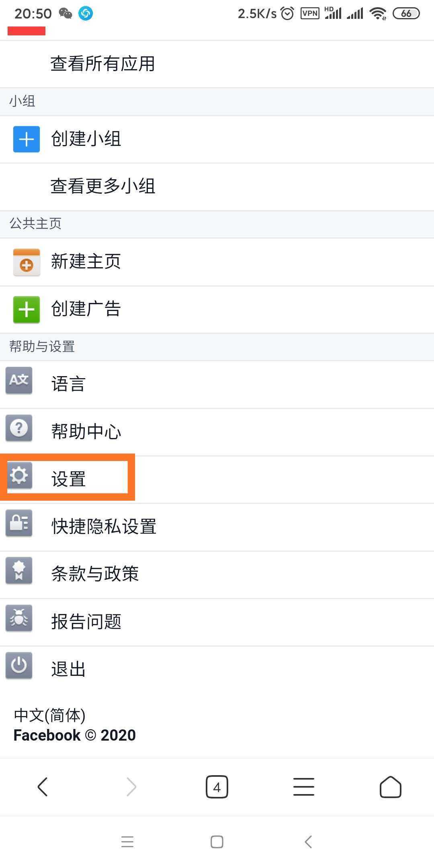Viewport: 434px width, 868px height.
Task: Click the green plus icon for 创建广告
Action: pos(26,309)
